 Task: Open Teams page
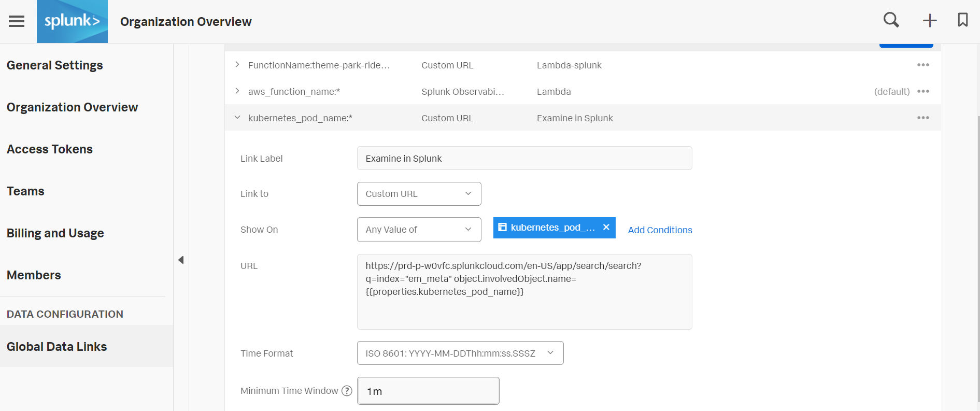[x=25, y=191]
